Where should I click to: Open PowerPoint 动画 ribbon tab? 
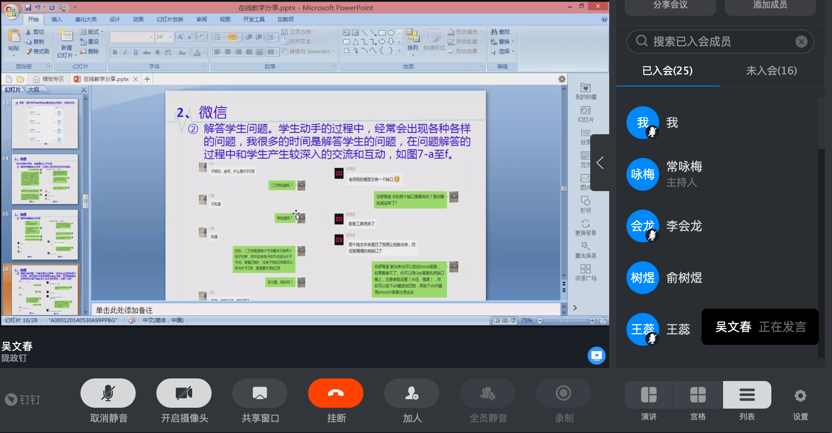point(138,19)
